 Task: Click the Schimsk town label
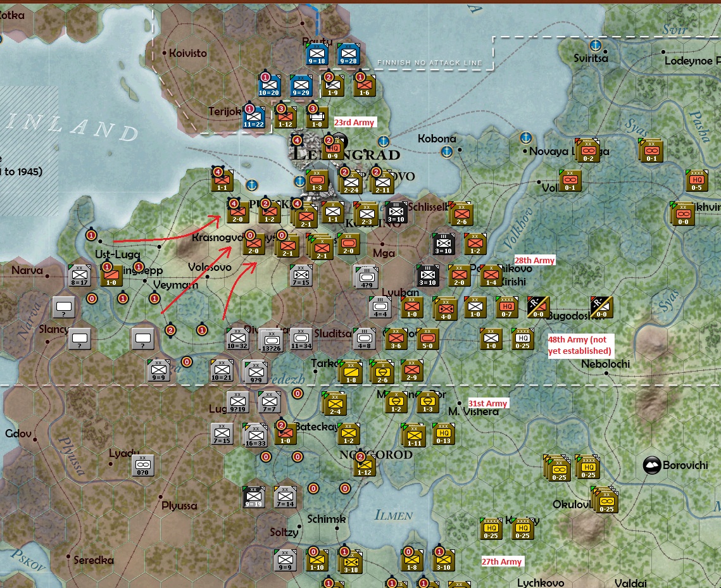tap(327, 519)
